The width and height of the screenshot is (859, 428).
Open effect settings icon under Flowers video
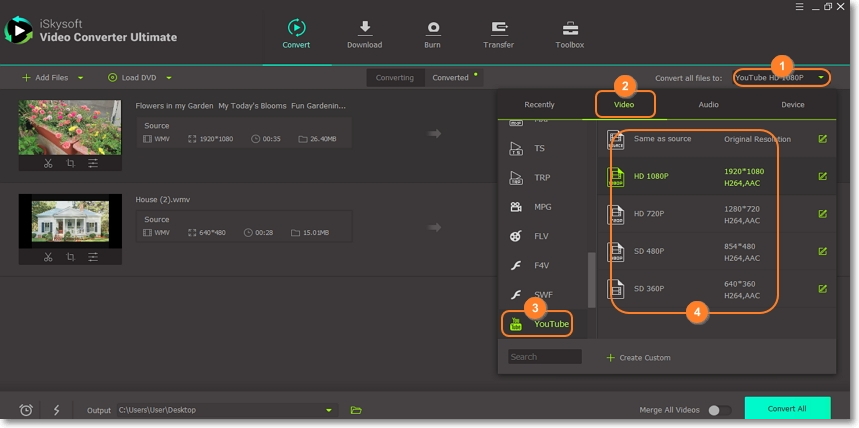click(93, 163)
